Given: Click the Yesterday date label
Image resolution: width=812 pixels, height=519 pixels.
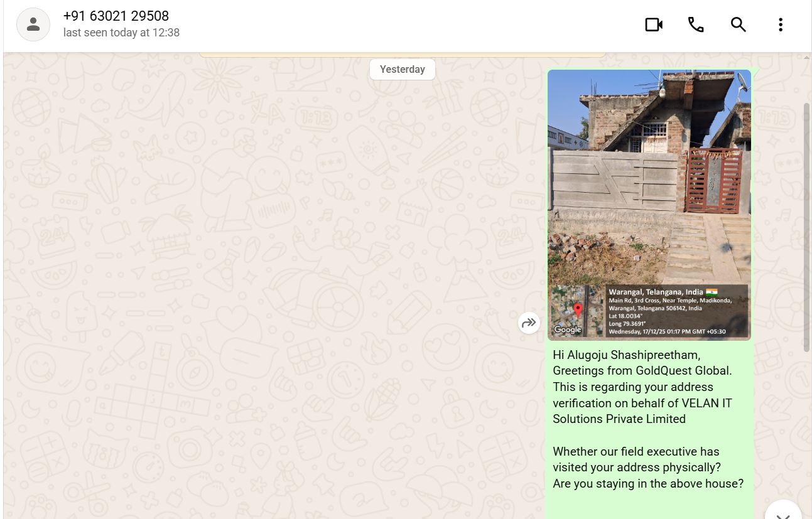Looking at the screenshot, I should point(403,69).
